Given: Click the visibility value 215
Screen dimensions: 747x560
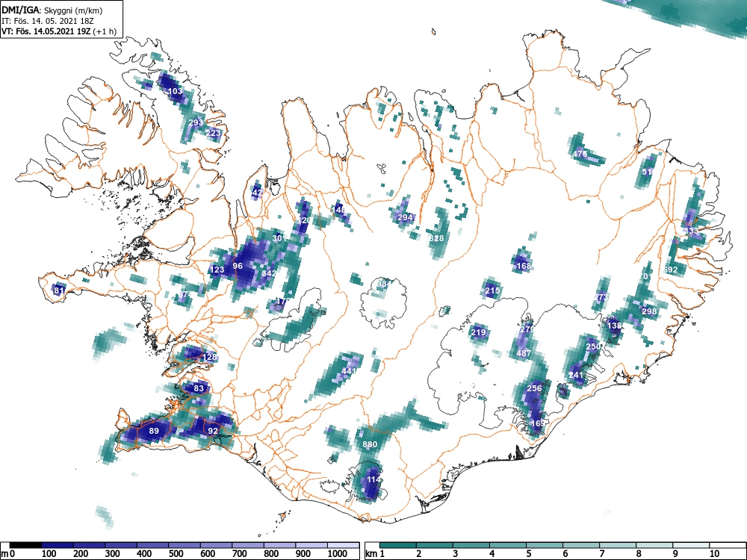Looking at the screenshot, I should (x=492, y=290).
